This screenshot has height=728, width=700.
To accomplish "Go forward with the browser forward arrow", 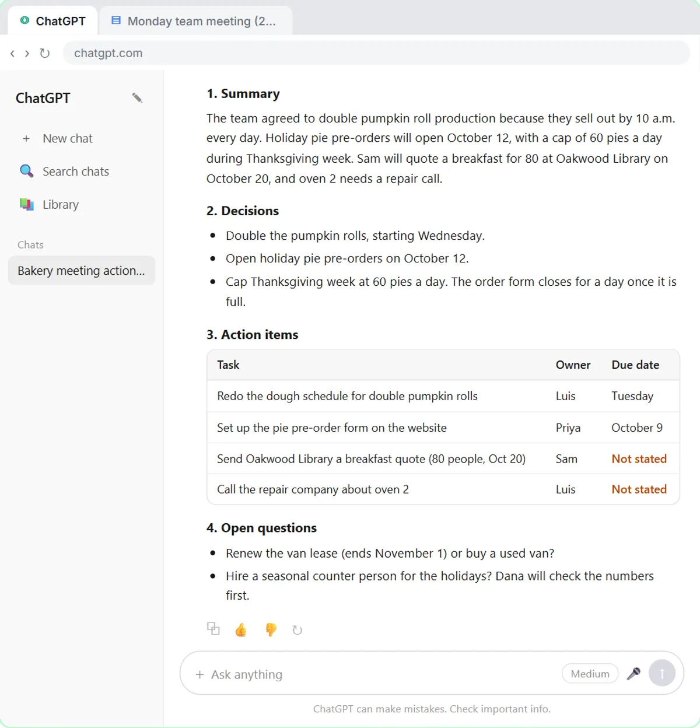I will pos(27,53).
